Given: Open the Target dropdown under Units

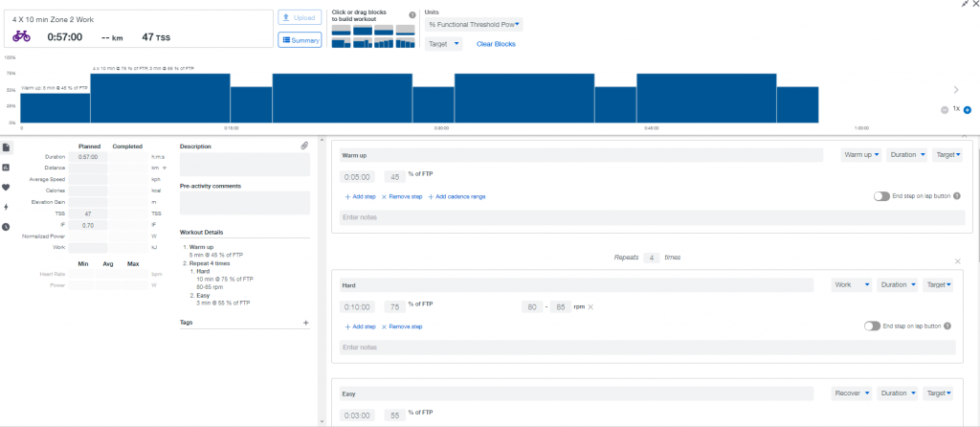Looking at the screenshot, I should [443, 44].
